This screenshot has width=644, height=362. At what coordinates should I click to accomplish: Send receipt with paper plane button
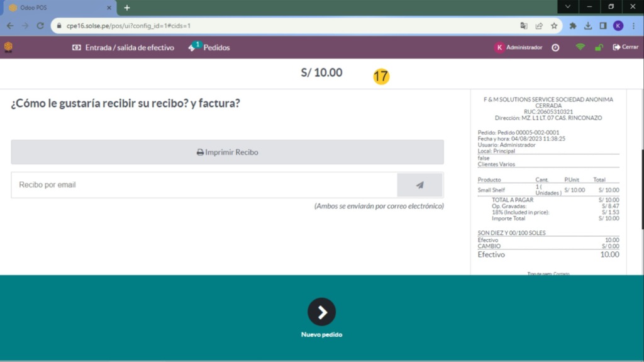point(419,185)
